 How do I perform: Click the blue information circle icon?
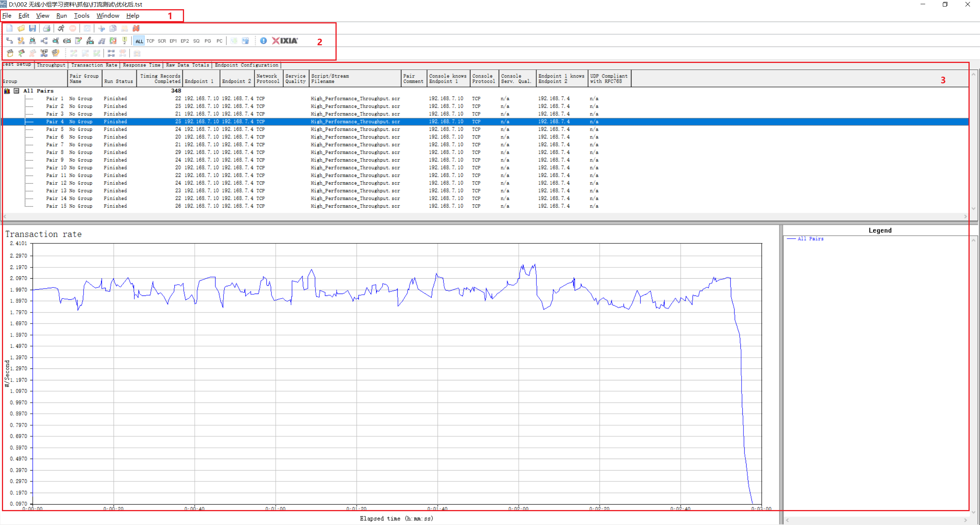click(263, 41)
